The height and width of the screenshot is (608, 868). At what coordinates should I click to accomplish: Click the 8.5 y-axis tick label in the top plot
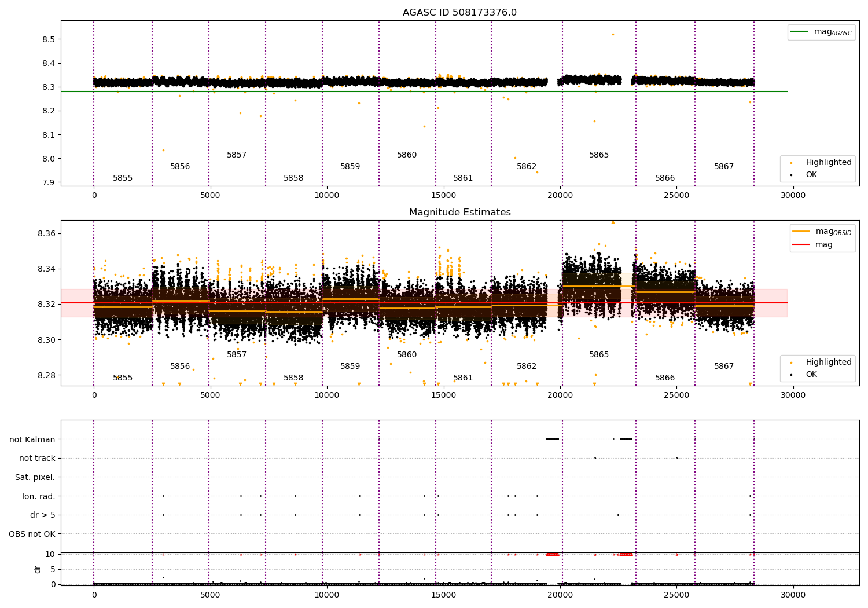click(x=48, y=39)
